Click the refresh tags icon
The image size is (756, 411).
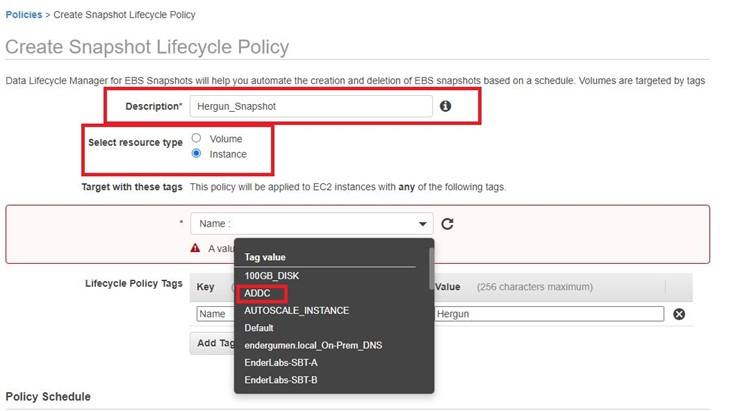point(448,224)
